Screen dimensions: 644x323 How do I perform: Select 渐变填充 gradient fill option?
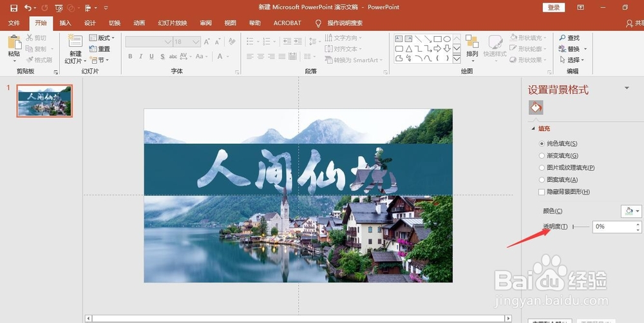[x=558, y=155]
